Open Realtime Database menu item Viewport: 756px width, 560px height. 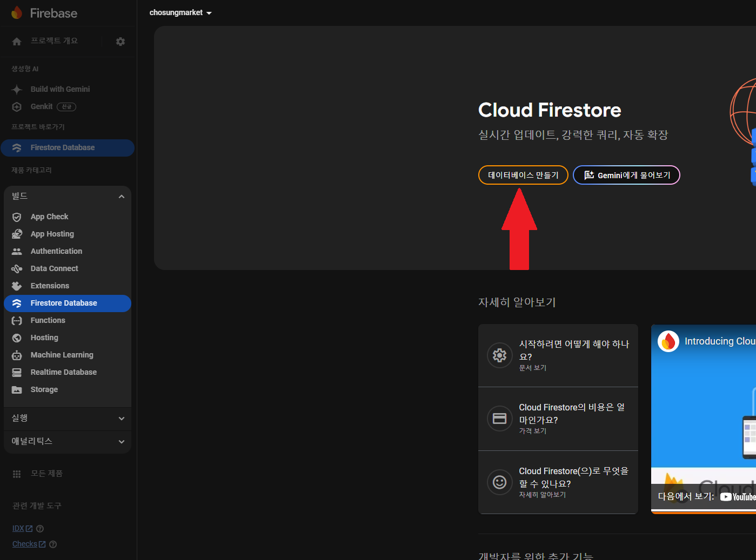(x=68, y=372)
